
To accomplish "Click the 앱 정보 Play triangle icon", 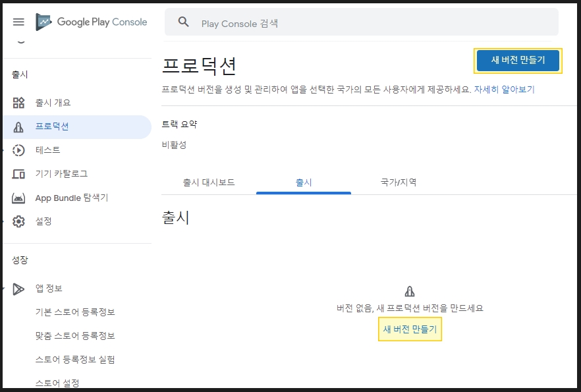I will (x=18, y=289).
